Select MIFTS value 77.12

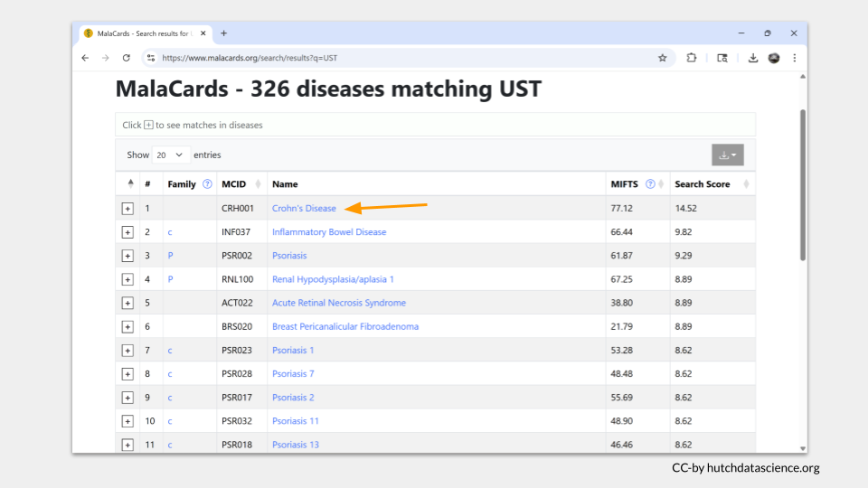click(621, 209)
